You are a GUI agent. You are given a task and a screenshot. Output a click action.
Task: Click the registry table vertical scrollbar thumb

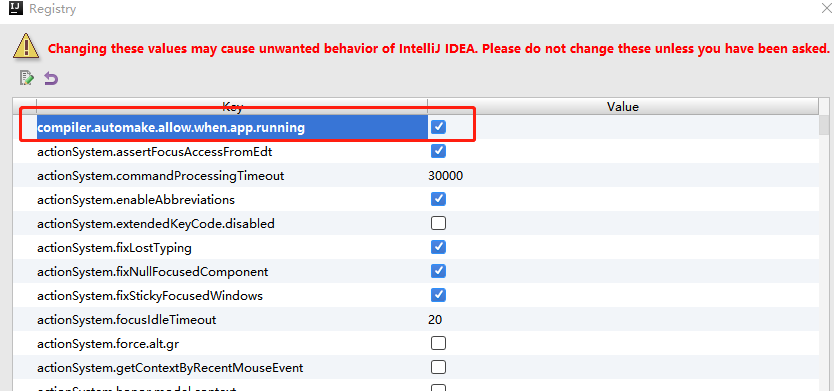[824, 125]
